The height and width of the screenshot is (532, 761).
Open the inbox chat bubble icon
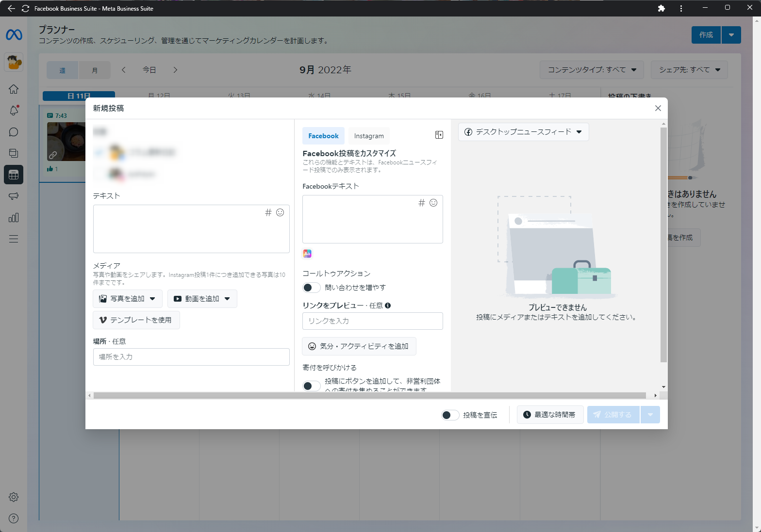pyautogui.click(x=14, y=132)
